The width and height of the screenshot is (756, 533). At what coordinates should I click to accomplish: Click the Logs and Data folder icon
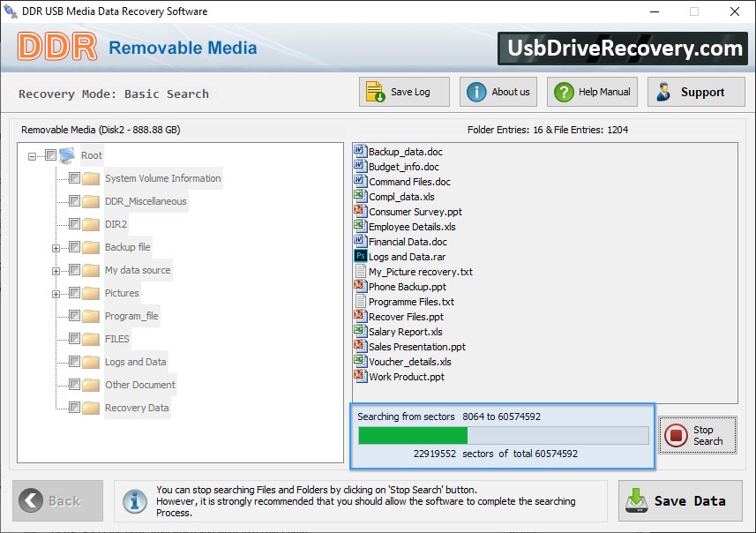pyautogui.click(x=90, y=362)
